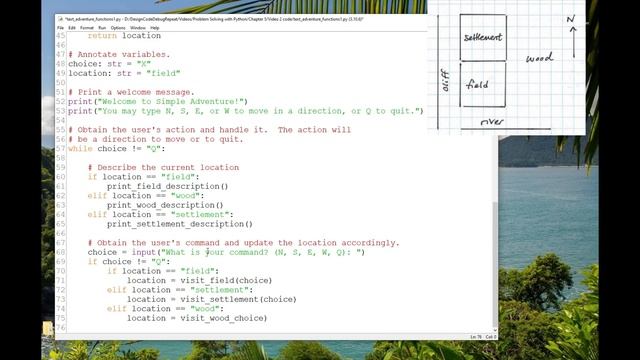This screenshot has height=360, width=640.
Task: Click the 'be a direction to move' comment
Action: coord(156,139)
